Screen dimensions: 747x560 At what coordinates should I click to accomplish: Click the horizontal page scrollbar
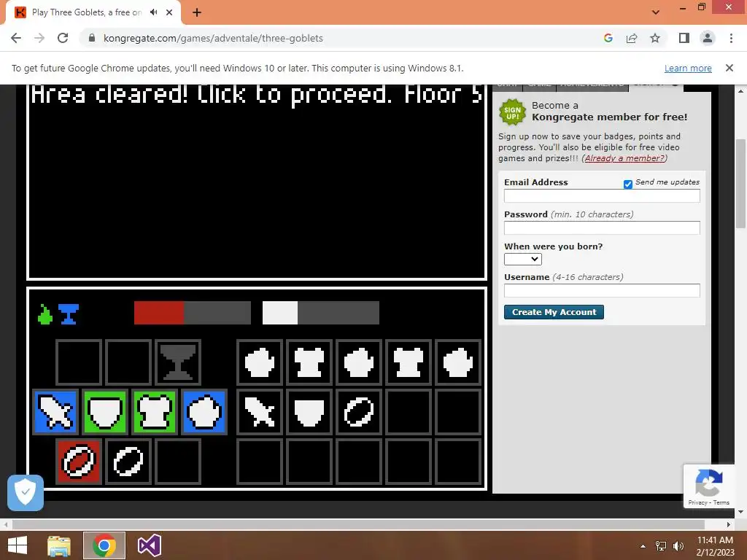358,524
